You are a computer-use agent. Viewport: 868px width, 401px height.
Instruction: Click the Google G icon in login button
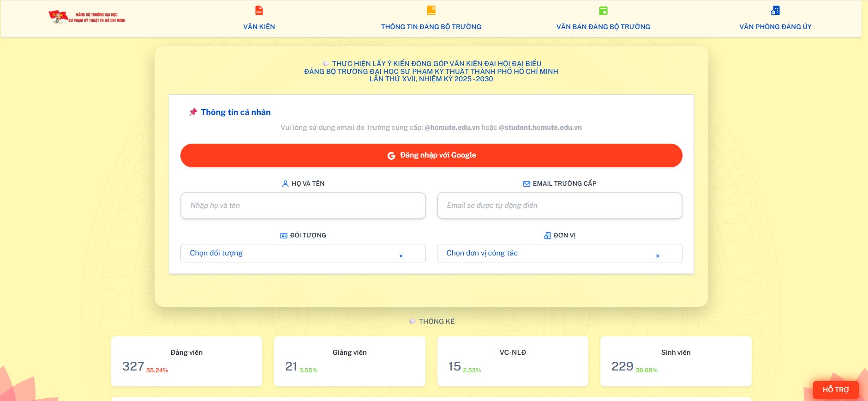click(391, 156)
